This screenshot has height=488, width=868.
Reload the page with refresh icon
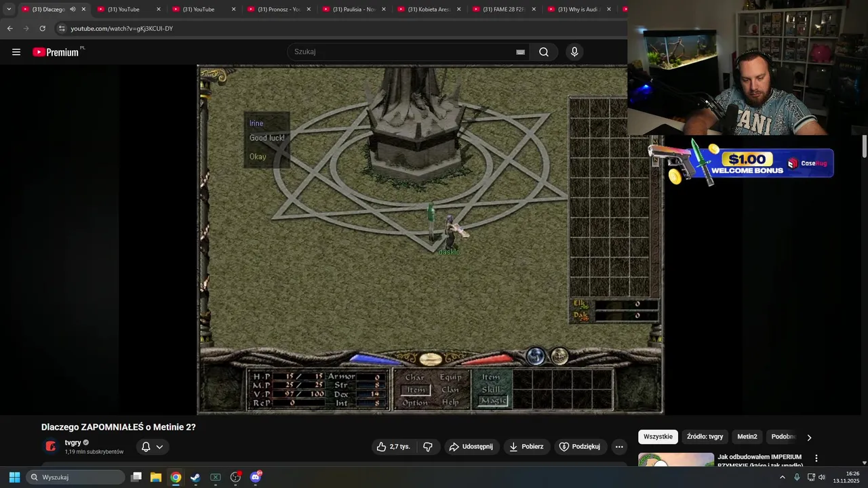[x=42, y=28]
